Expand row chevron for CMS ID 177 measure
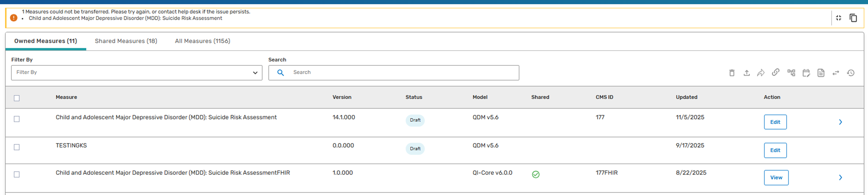 click(840, 122)
